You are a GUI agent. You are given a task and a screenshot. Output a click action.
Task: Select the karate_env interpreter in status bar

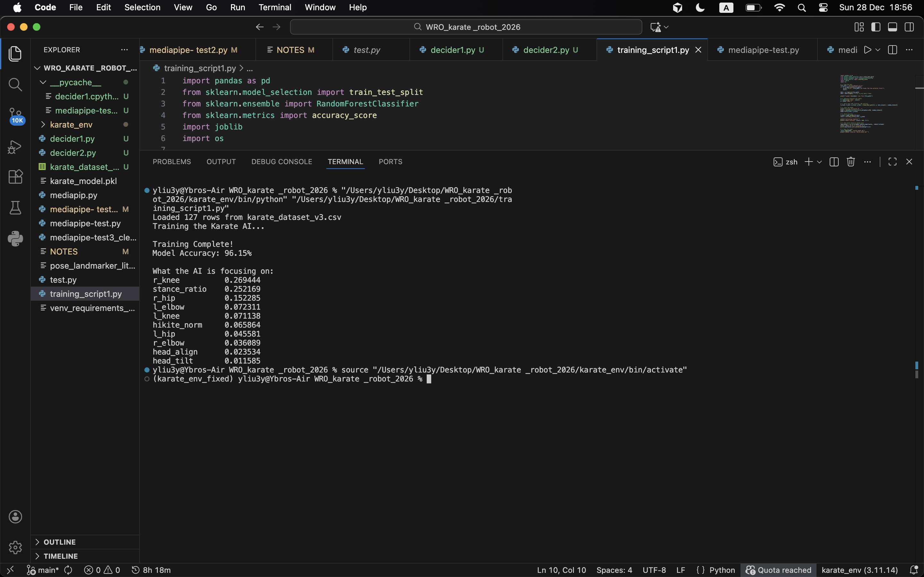(x=860, y=570)
